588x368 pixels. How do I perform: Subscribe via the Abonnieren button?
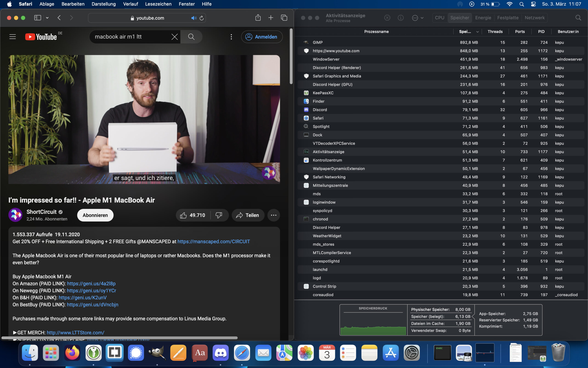pyautogui.click(x=95, y=215)
